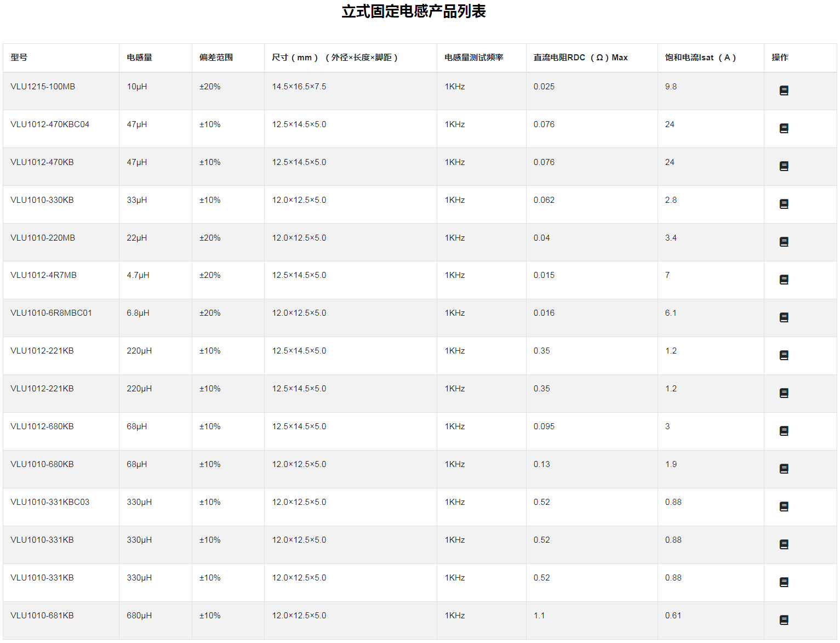The height and width of the screenshot is (643, 840).
Task: Select the 偏差范围 column header
Action: click(x=216, y=58)
